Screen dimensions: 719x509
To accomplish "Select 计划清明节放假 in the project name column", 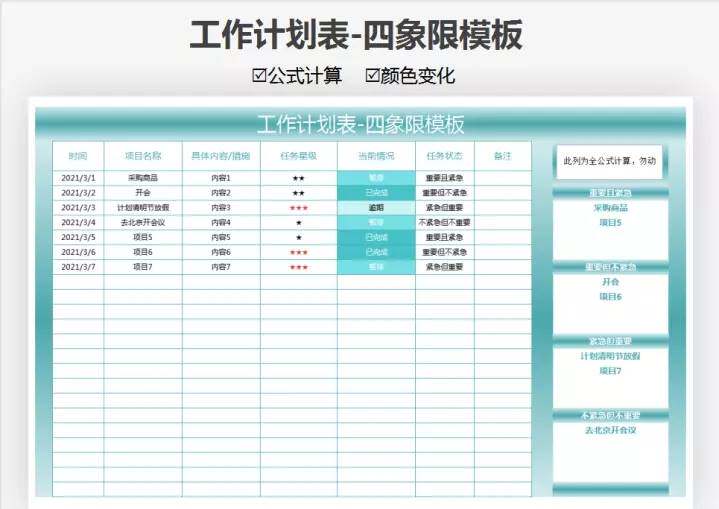I will pyautogui.click(x=143, y=208).
